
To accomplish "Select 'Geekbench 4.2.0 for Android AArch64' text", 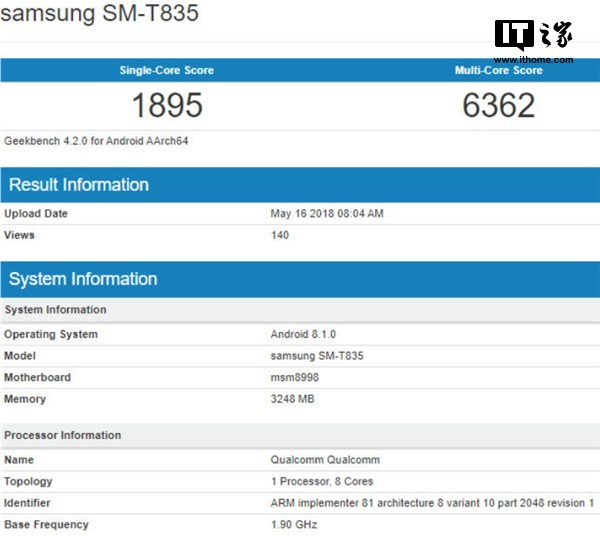I will [x=96, y=141].
